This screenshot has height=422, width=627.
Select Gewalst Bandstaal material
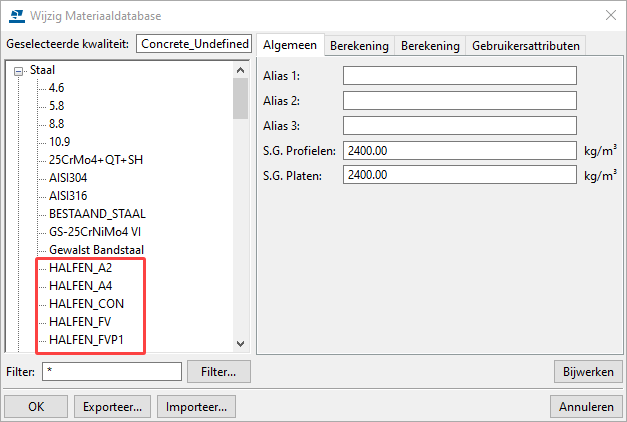96,250
